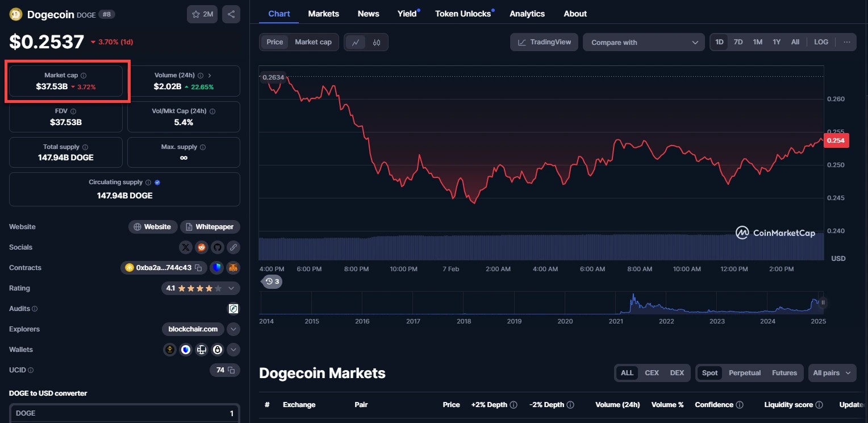This screenshot has width=868, height=423.
Task: Open the Compare with dropdown
Action: 644,43
